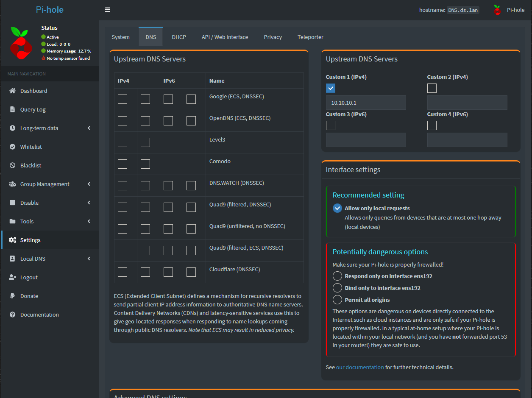
Task: Choose Bind only to interface ens192
Action: pyautogui.click(x=337, y=288)
